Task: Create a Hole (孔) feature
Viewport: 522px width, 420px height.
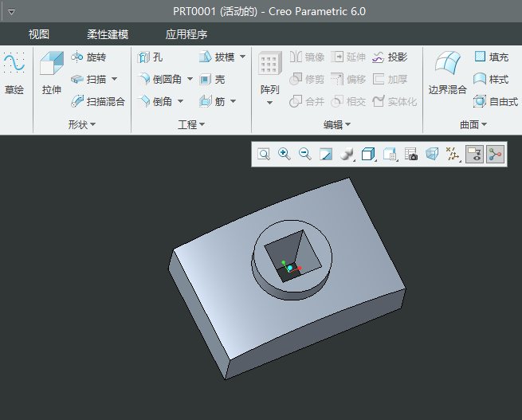Action: point(150,57)
